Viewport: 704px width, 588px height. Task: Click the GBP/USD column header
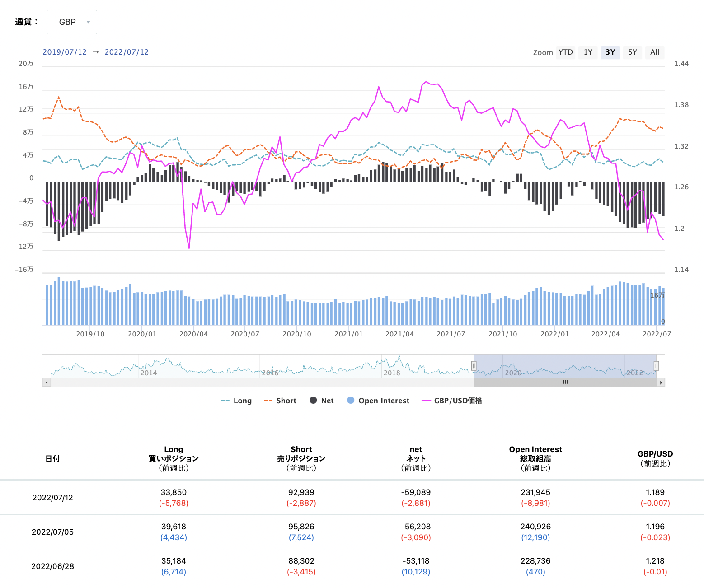coord(655,458)
